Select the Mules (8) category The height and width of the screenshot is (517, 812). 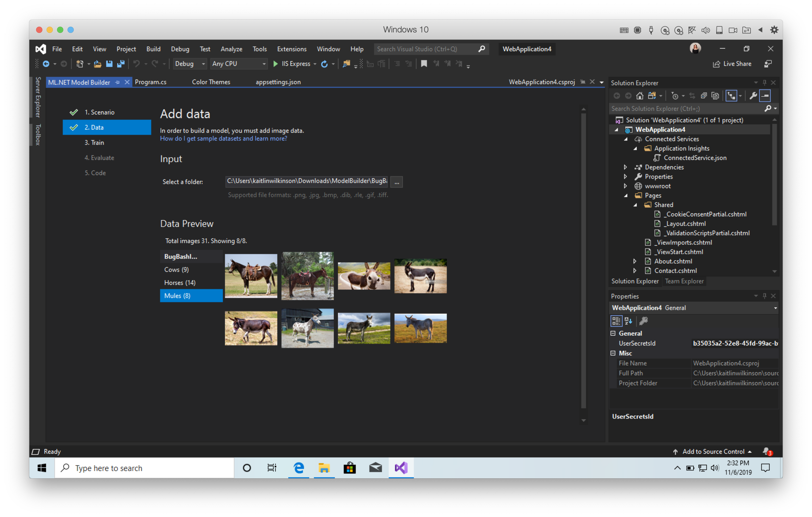pyautogui.click(x=177, y=296)
